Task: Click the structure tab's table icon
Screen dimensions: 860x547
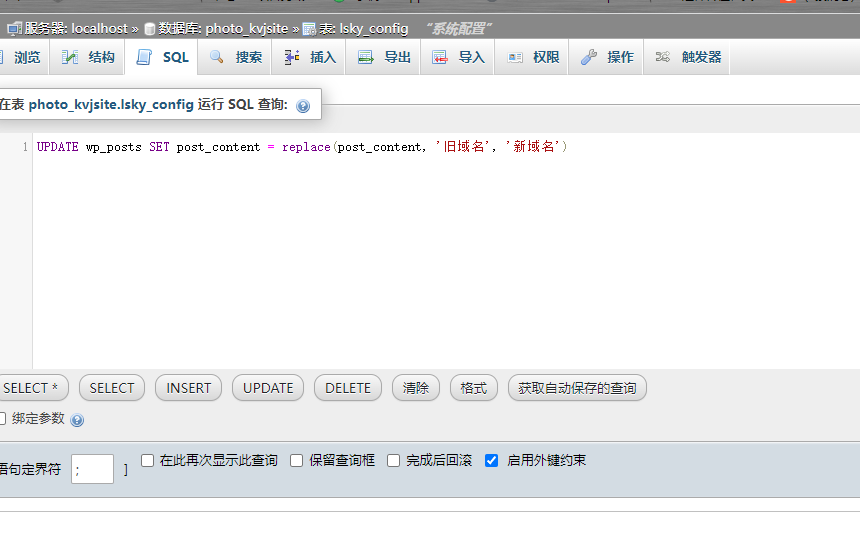Action: point(70,57)
